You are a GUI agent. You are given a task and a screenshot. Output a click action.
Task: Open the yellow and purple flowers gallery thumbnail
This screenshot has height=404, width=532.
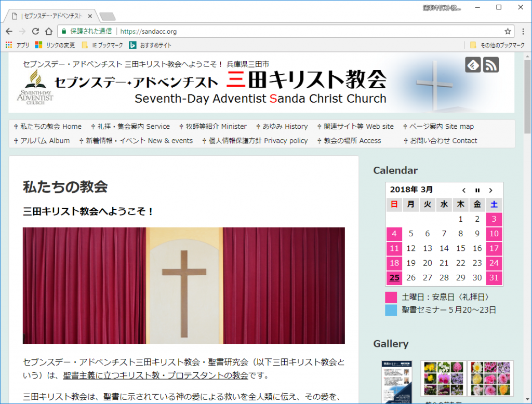[x=444, y=379]
